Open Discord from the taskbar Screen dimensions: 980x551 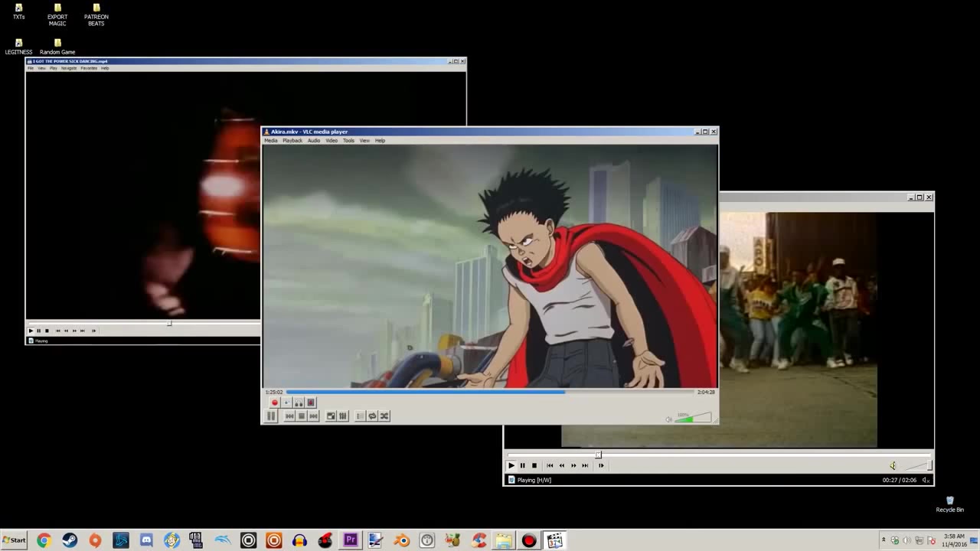146,540
